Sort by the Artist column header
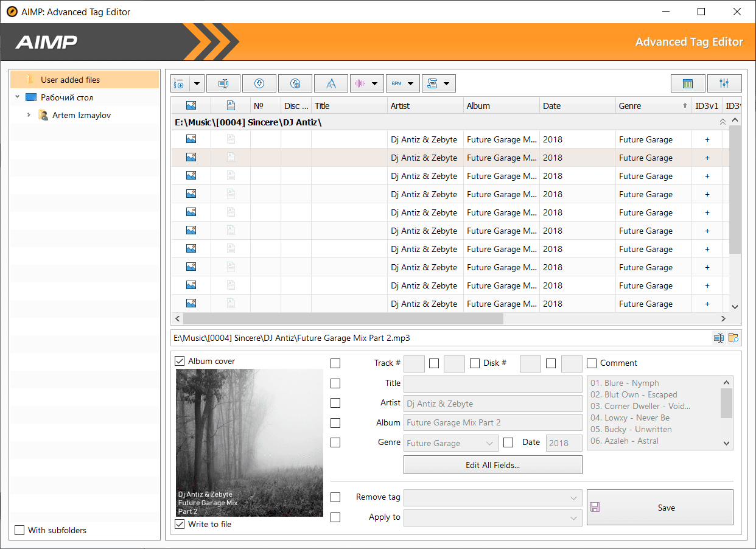The height and width of the screenshot is (549, 756). pos(425,106)
